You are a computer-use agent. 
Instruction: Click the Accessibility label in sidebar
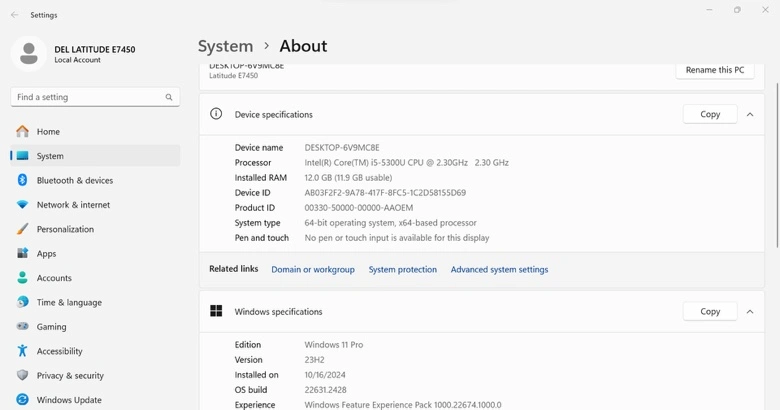59,351
